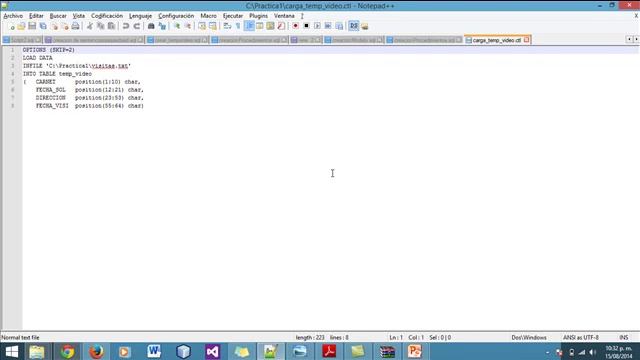
Task: Click the Print icon in the toolbar
Action: point(76,26)
